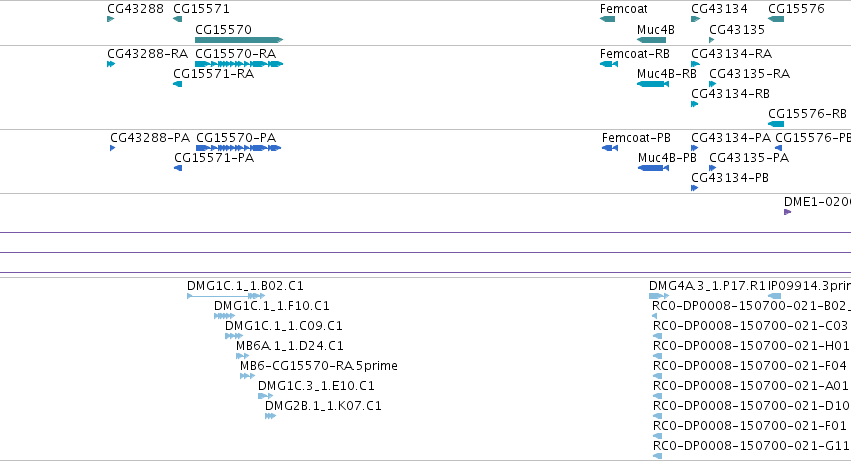Image resolution: width=851 pixels, height=461 pixels.
Task: Click the Muc4B-PB protein arrow
Action: pyautogui.click(x=653, y=168)
